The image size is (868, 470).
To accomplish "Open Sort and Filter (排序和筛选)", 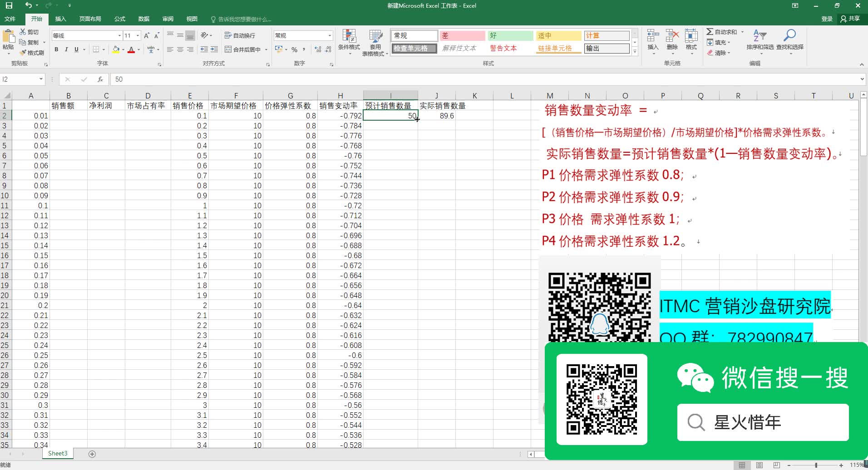I will [760, 42].
